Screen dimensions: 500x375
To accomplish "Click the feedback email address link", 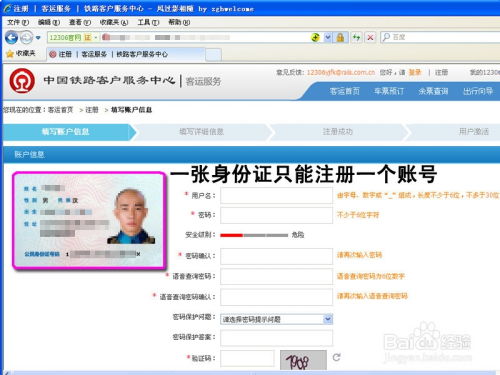I will click(x=341, y=72).
